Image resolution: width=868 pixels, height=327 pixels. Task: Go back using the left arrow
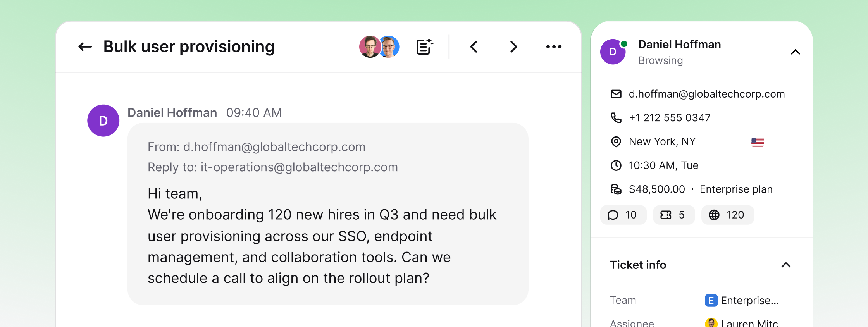(x=85, y=47)
